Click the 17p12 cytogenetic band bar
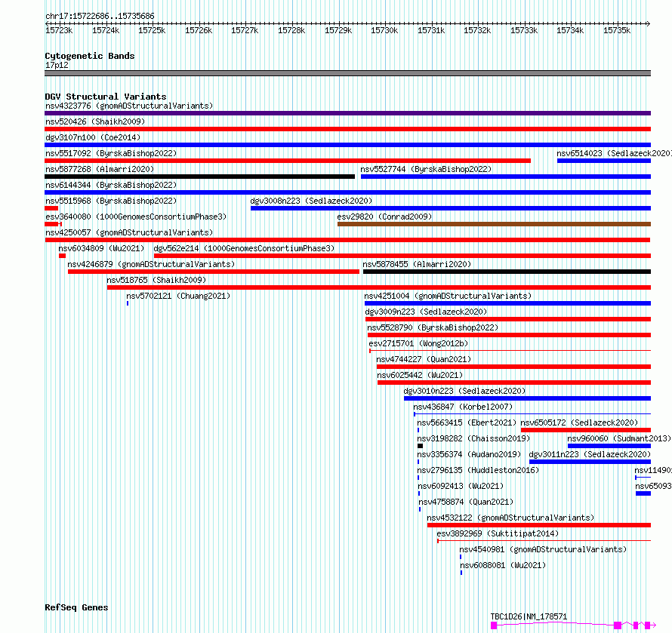Screen dimensions: 672x633 [347, 73]
